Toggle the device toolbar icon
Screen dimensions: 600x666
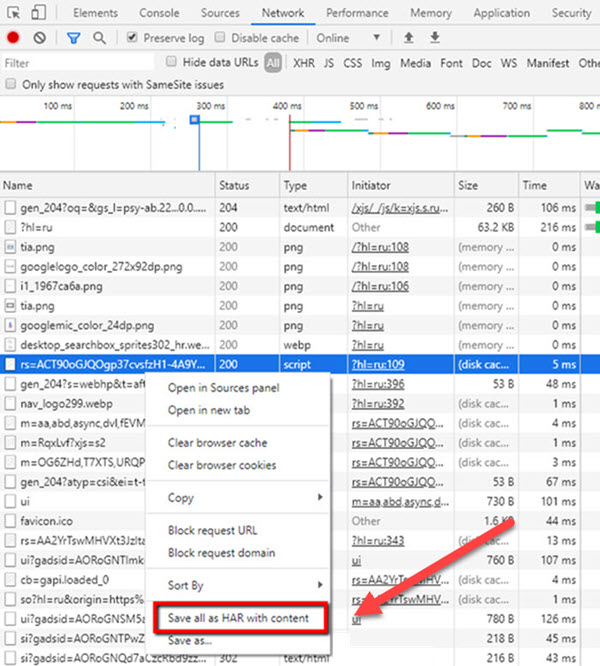(39, 12)
